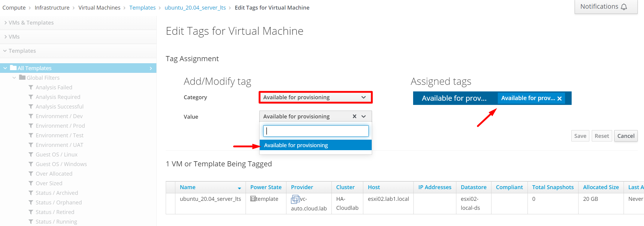
Task: Click the HA-Cloudlab cluster cell
Action: coord(347,203)
